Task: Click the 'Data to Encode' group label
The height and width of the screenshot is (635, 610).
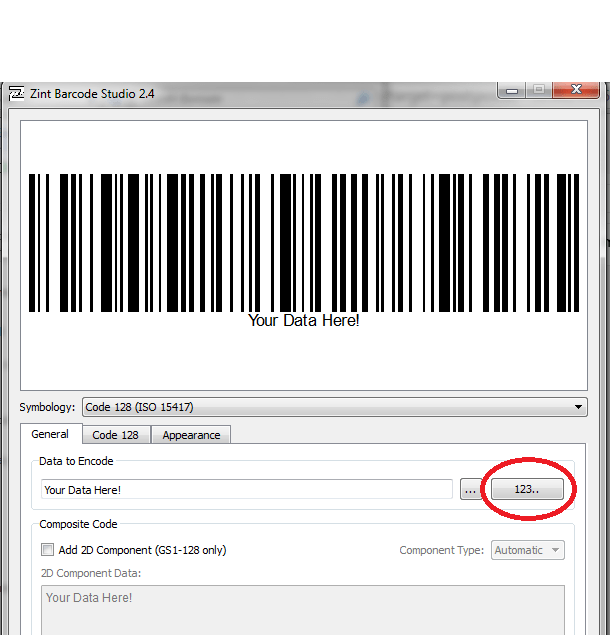Action: pyautogui.click(x=76, y=461)
